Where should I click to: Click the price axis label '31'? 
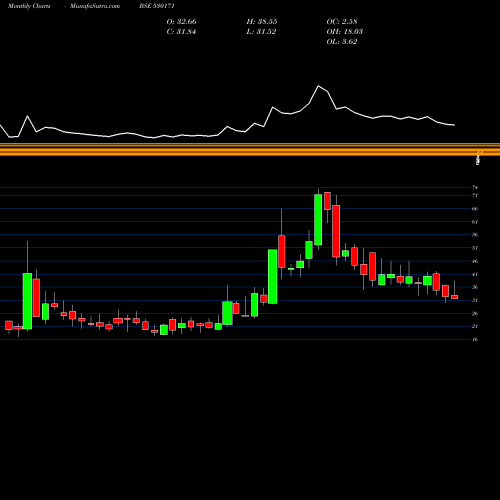point(475,300)
